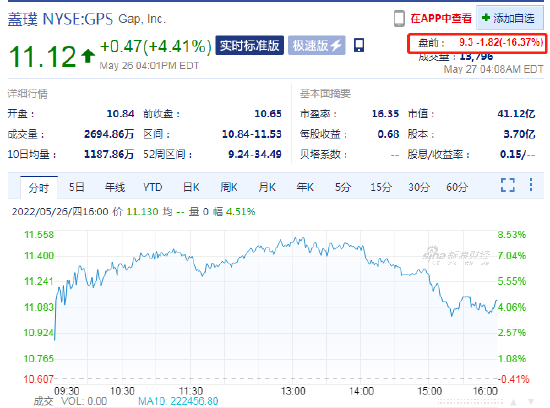Viewport: 550px width, 408px height.
Task: Click the previous close value 10.65
Action: click(x=268, y=114)
